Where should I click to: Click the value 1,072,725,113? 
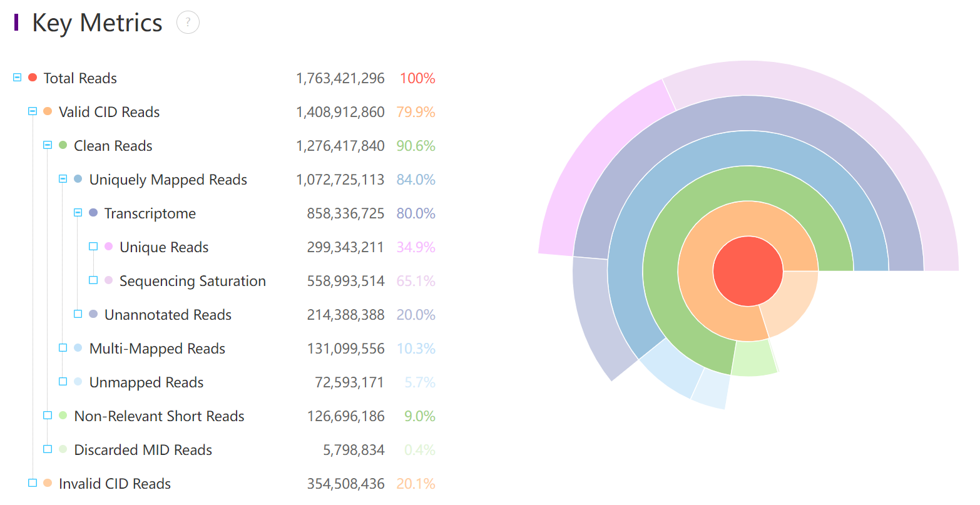340,180
